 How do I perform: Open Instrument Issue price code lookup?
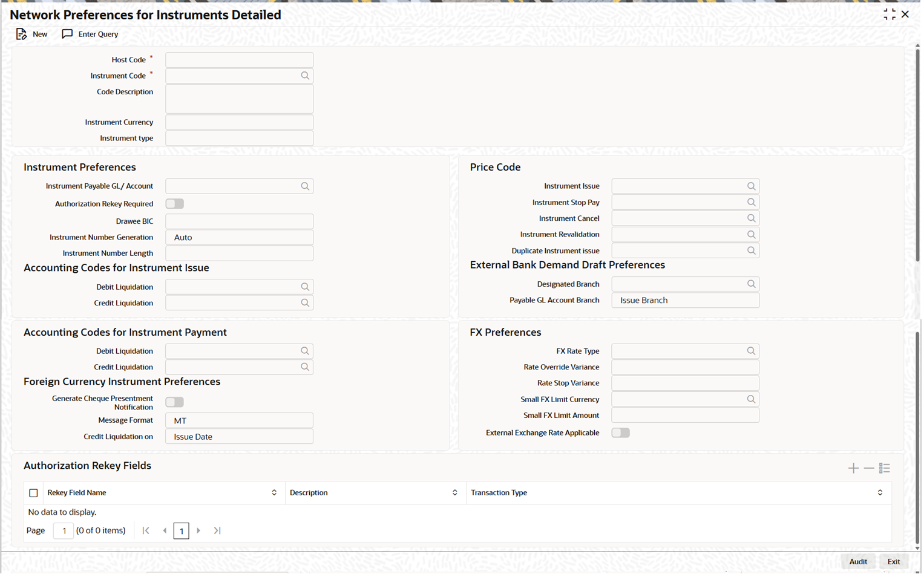751,186
